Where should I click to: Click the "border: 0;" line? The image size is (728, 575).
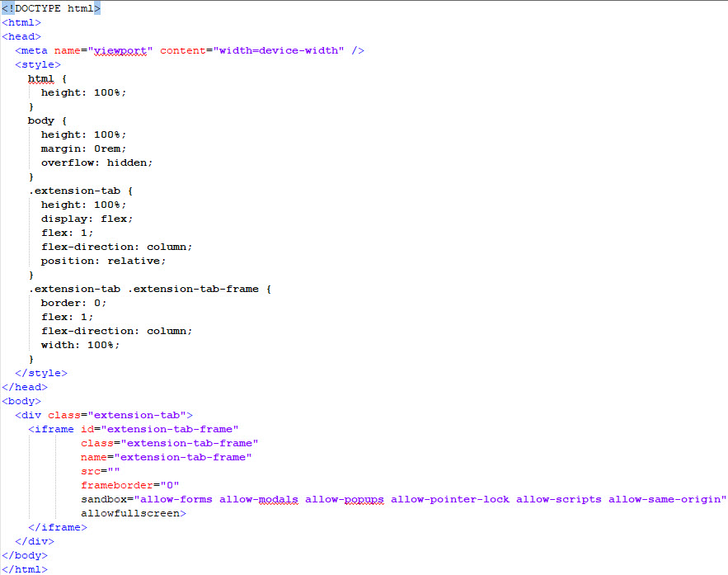[x=74, y=303]
